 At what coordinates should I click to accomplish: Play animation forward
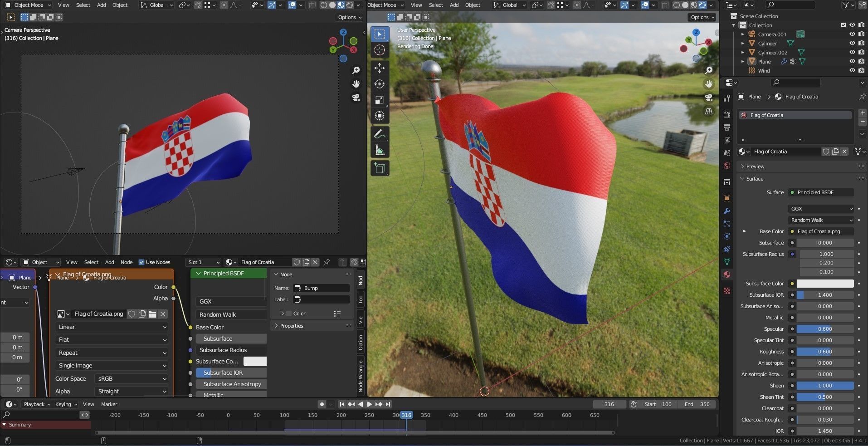point(369,404)
